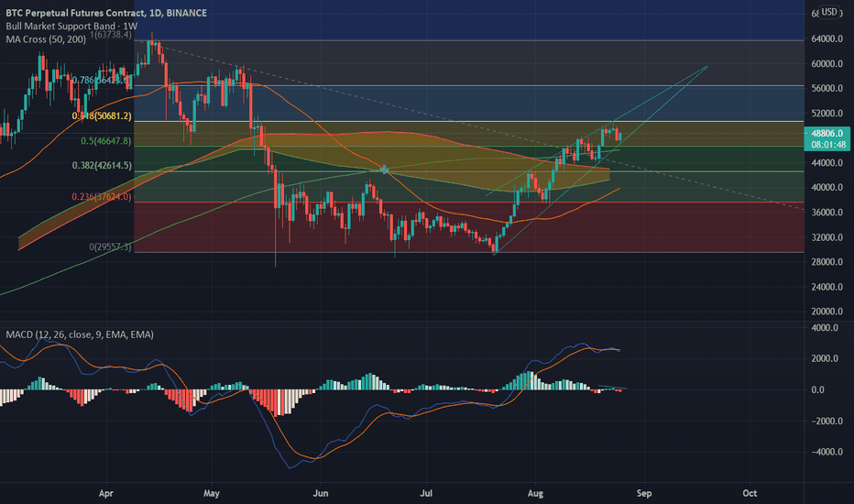
Task: Click the MACD axis value −2000.0
Action: coord(827,422)
